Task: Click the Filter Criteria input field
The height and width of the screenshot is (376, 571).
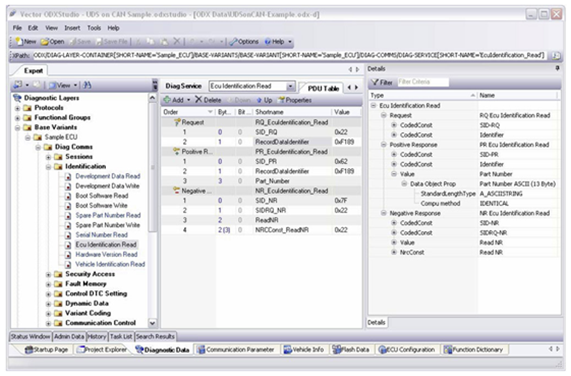Action: tap(422, 82)
